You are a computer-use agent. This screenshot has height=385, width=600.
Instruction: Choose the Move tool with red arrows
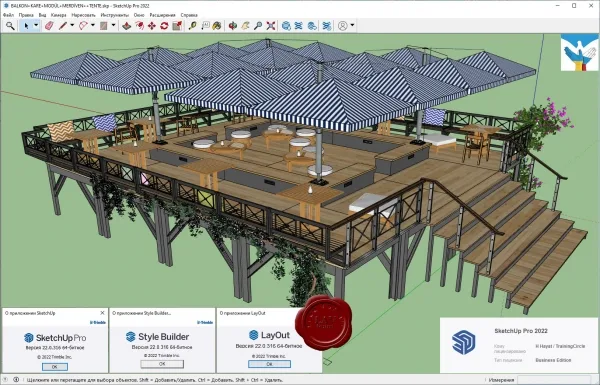coord(152,26)
